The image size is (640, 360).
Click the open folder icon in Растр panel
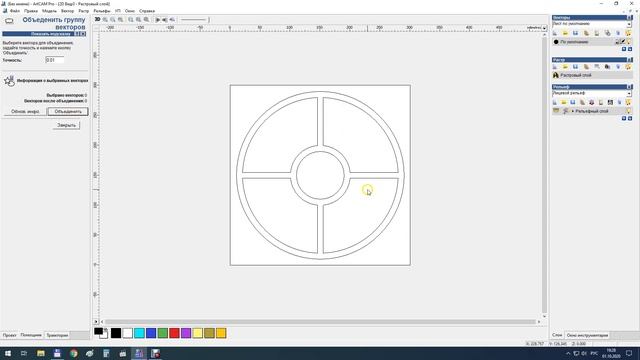click(x=565, y=67)
